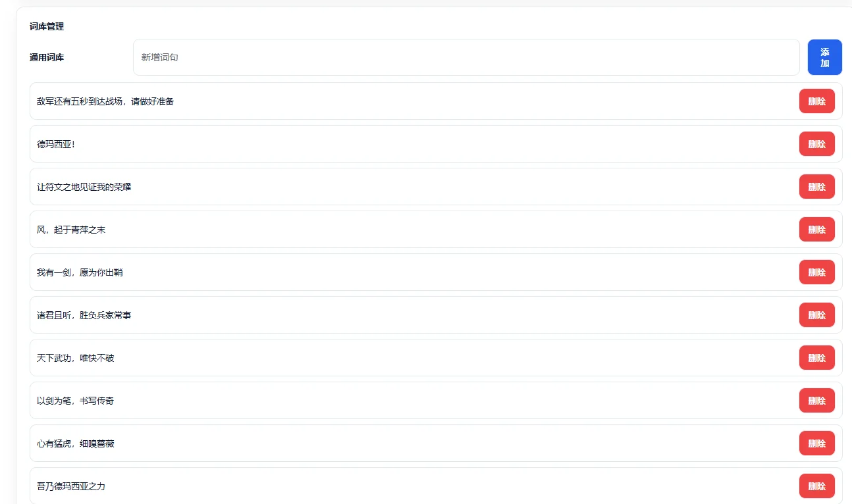The width and height of the screenshot is (852, 504).
Task: Delete the 敌军还有五秒到达战场 phrase
Action: click(x=816, y=101)
